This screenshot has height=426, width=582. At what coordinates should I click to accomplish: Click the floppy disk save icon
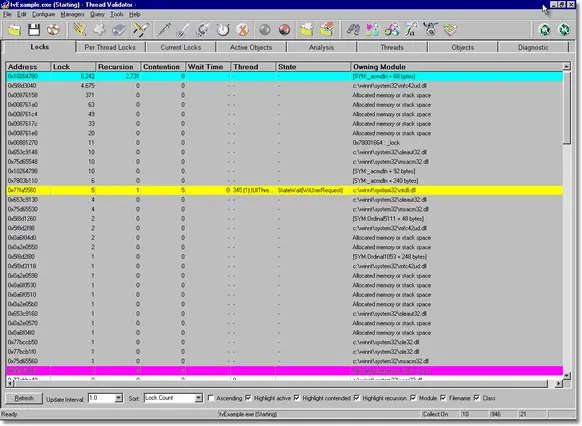point(34,30)
